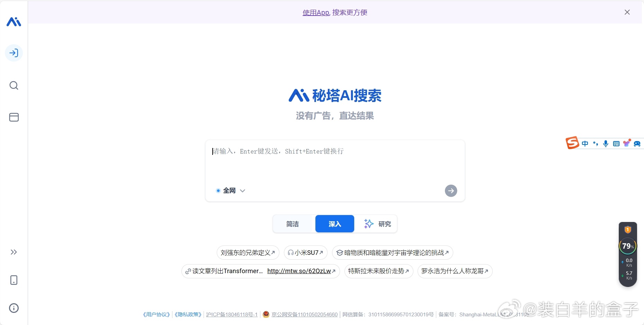
Task: Try suggestion 暗物质和暗能量对宇宙学理论的挑战
Action: point(393,253)
